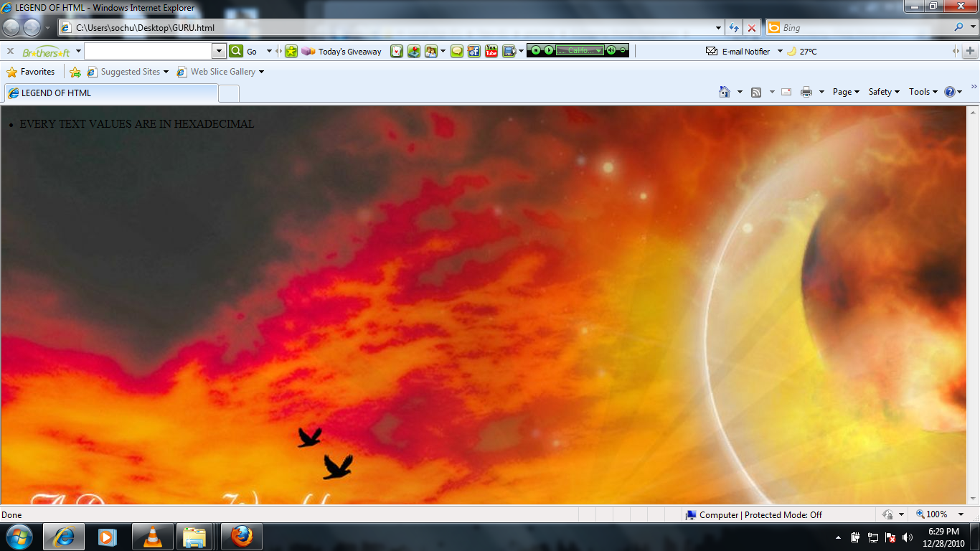Refresh the page with the refresh icon

tap(733, 27)
